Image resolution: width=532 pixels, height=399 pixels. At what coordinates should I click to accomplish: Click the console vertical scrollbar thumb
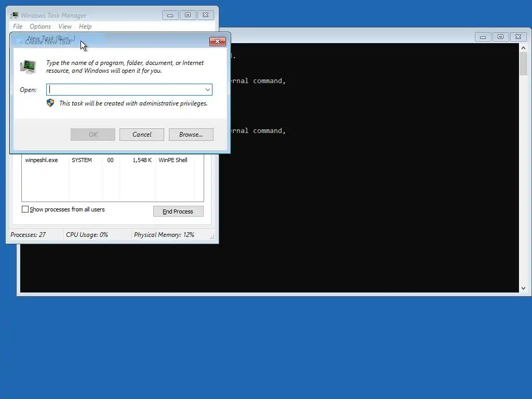pos(523,64)
